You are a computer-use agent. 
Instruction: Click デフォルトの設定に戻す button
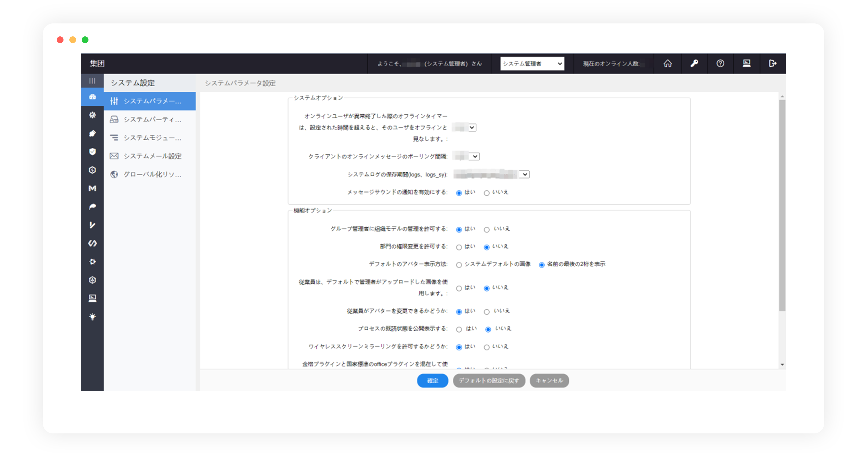pos(489,380)
